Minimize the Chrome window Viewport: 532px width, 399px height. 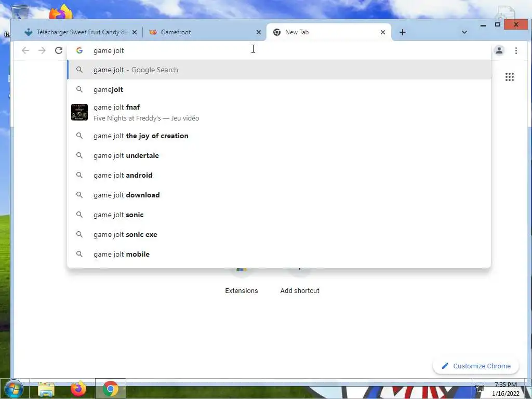483,25
